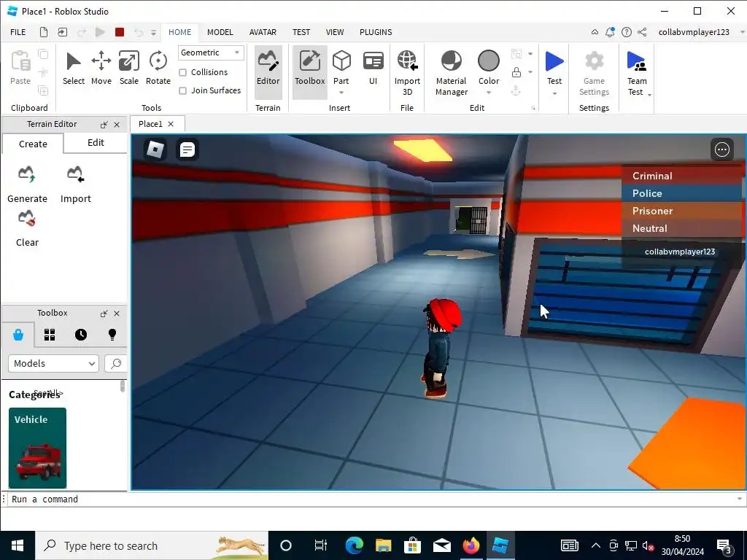Activate the Scale tool
Screen dimensions: 747x560
point(128,69)
